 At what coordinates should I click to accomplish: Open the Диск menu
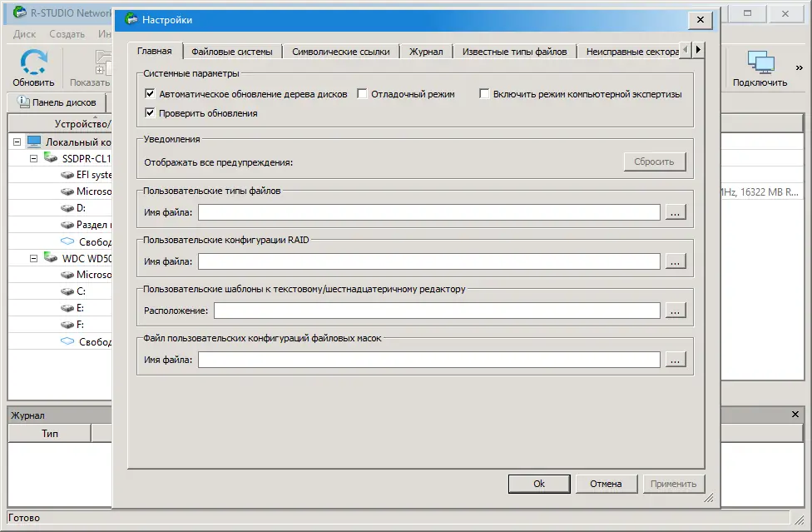pyautogui.click(x=24, y=34)
